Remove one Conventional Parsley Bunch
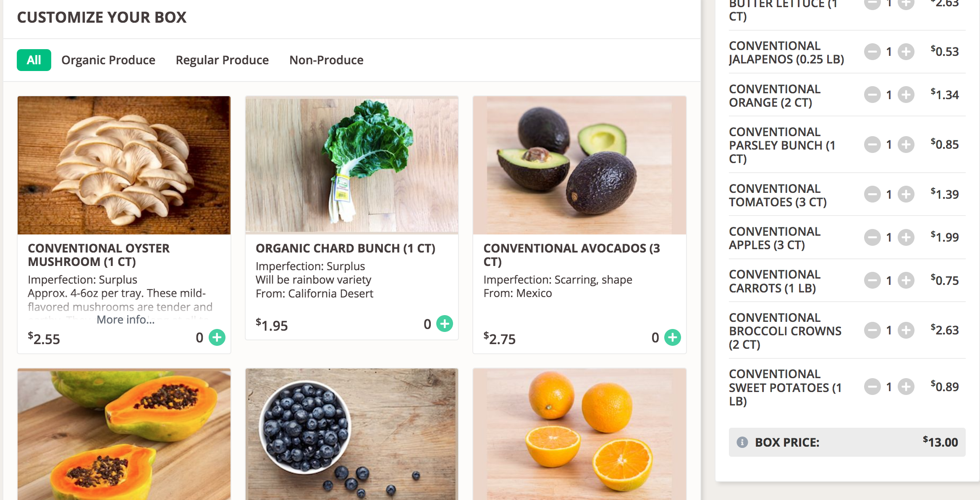 (x=872, y=145)
